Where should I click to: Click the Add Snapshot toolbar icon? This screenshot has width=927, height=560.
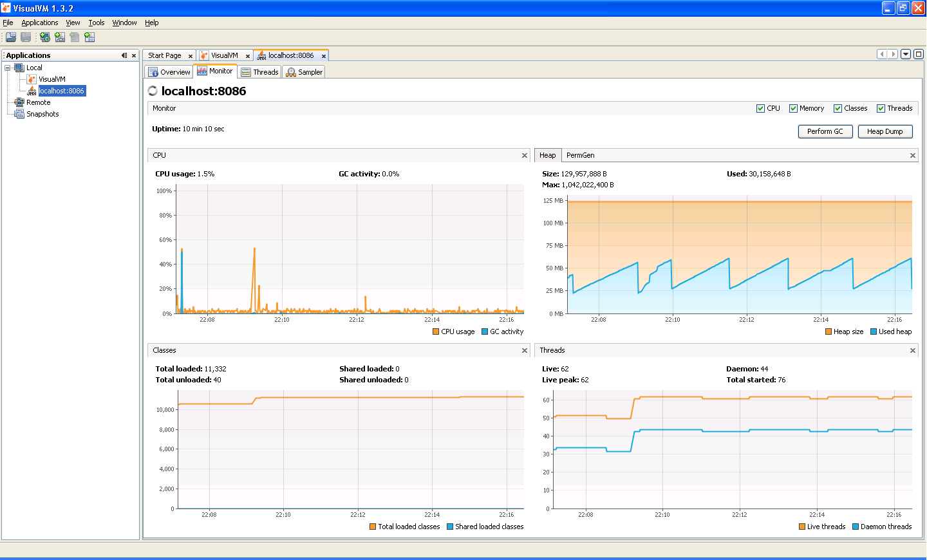(x=89, y=37)
